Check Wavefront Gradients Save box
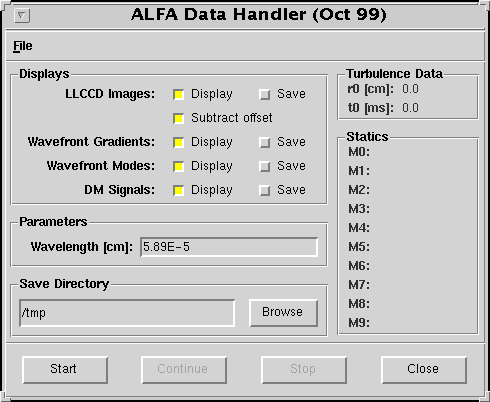The height and width of the screenshot is (402, 490). point(265,143)
